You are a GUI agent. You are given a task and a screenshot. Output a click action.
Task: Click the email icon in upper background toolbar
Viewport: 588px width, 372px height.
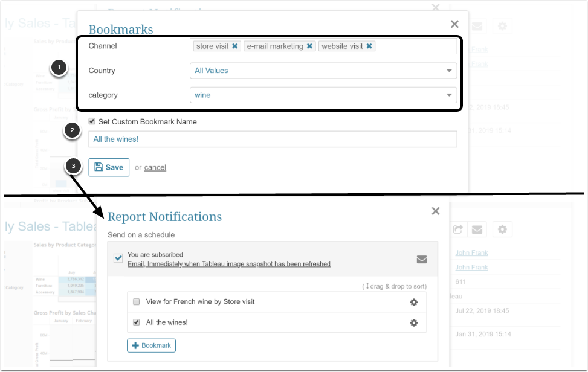(477, 26)
